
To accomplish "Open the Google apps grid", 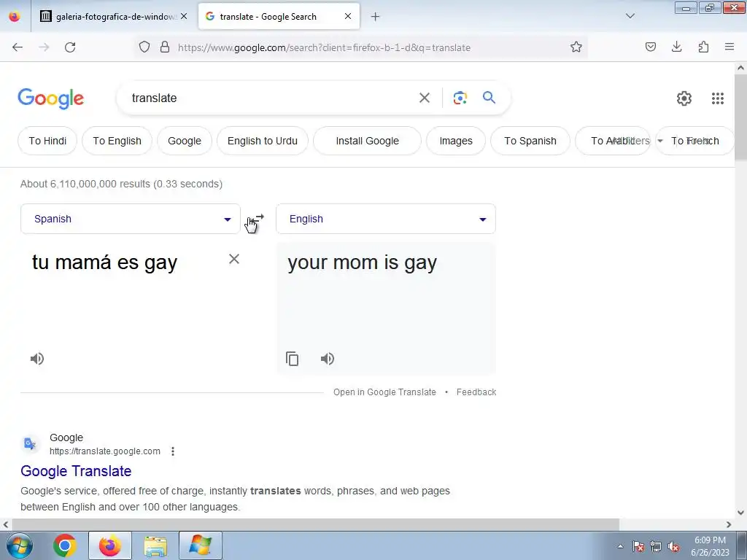I will (x=718, y=98).
